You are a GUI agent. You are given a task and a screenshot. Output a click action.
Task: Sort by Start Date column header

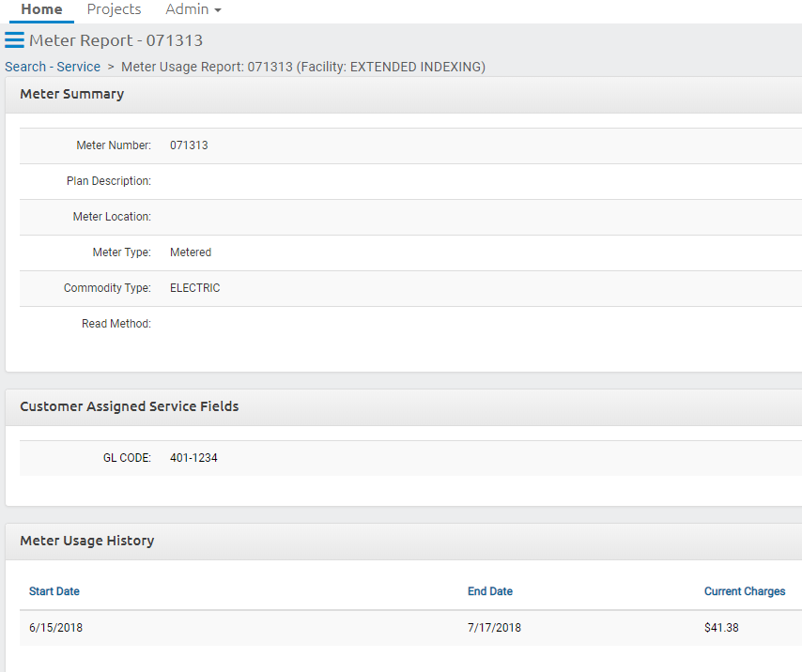pos(54,591)
